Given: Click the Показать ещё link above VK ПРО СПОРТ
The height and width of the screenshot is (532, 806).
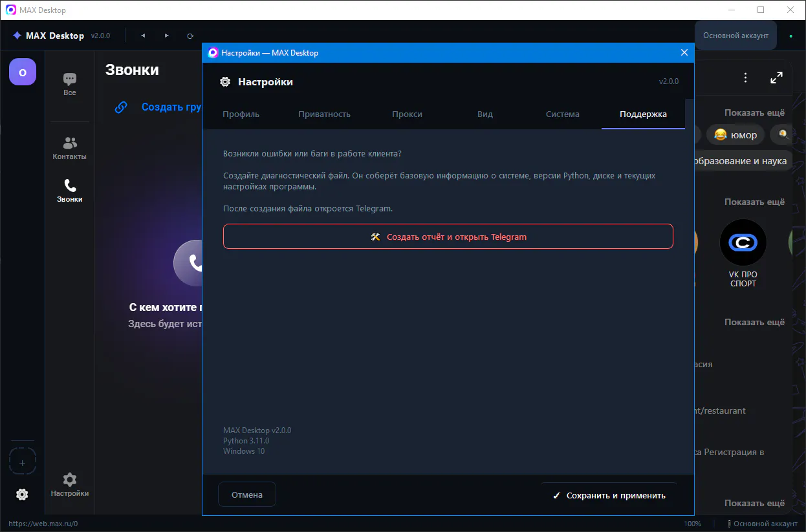Looking at the screenshot, I should pos(754,202).
